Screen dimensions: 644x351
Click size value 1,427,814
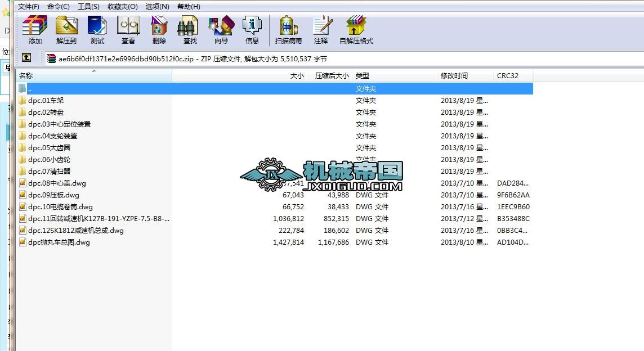[288, 242]
